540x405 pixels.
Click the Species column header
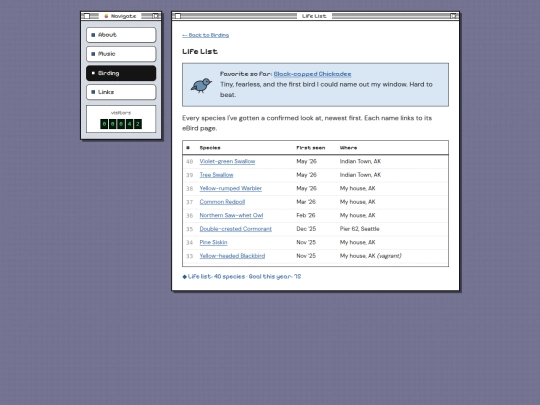[x=210, y=148]
